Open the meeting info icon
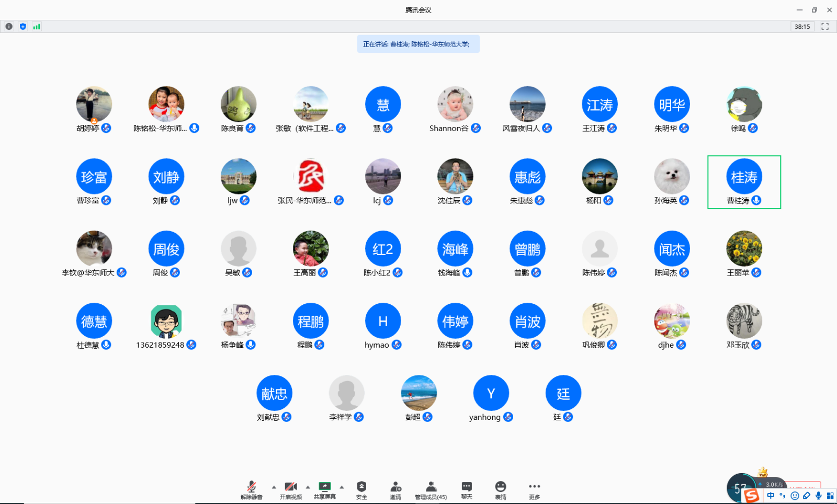The width and height of the screenshot is (837, 504). coord(9,27)
